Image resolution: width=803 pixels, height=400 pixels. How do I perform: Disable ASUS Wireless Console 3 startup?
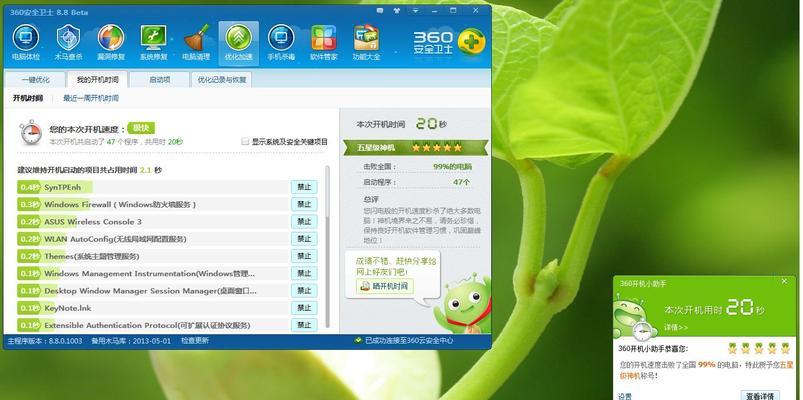coord(304,221)
